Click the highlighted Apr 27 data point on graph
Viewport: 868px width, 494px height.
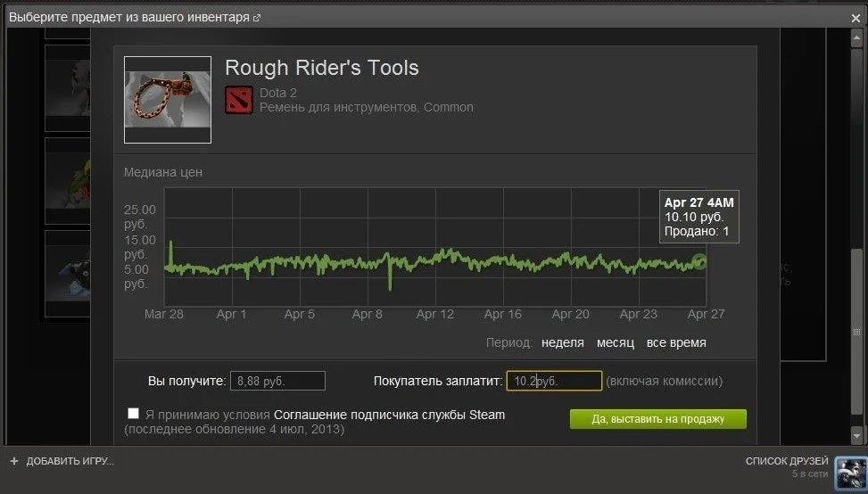click(x=699, y=261)
